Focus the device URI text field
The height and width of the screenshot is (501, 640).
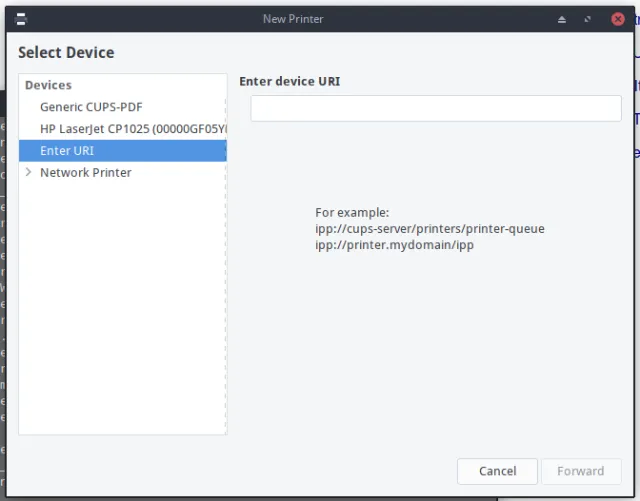[x=436, y=109]
